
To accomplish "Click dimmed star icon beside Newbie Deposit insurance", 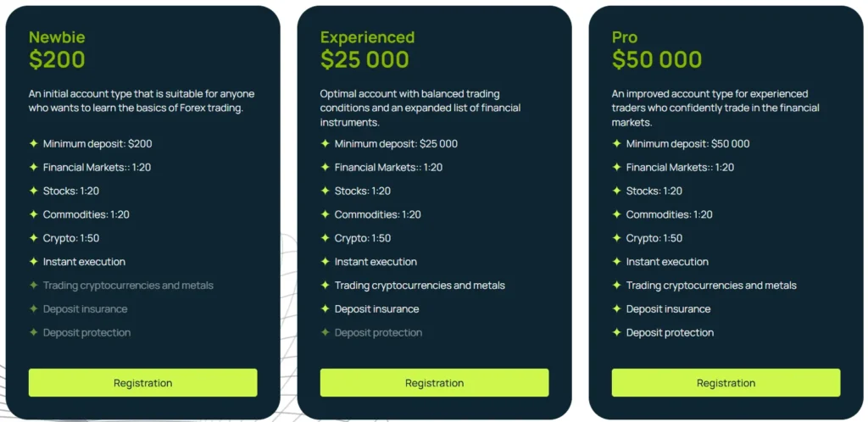I will coord(34,309).
